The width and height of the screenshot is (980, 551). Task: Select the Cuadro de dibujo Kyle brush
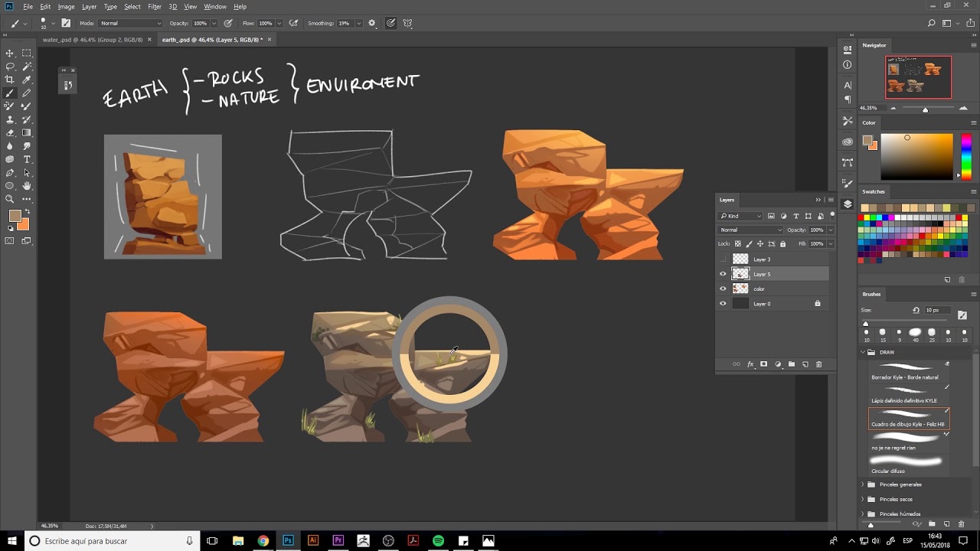(x=909, y=418)
